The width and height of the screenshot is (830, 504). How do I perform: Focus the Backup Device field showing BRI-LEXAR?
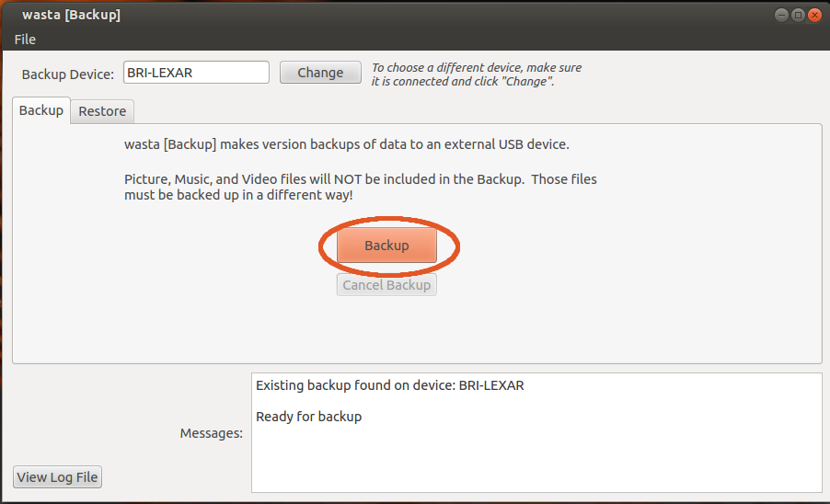coord(196,73)
